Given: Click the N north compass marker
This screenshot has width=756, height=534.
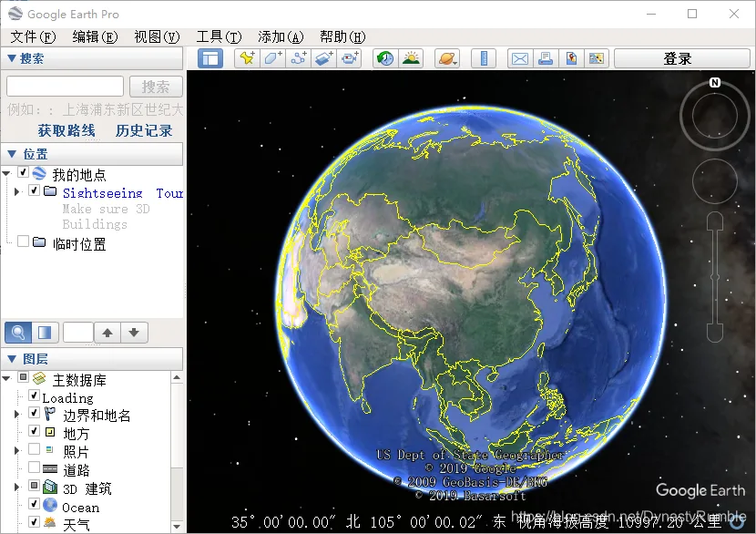Looking at the screenshot, I should [714, 83].
